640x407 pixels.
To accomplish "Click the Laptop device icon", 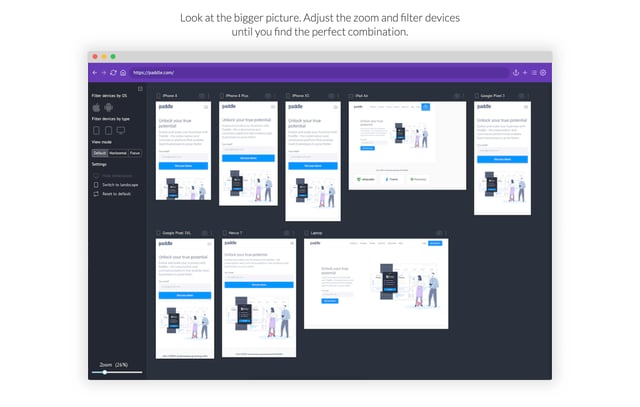I will (x=307, y=233).
